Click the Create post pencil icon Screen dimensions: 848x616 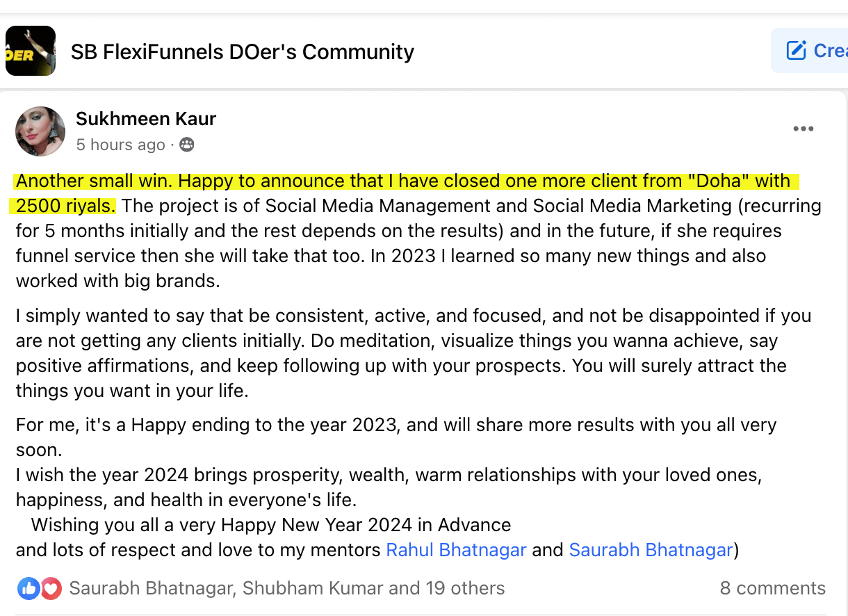tap(796, 51)
